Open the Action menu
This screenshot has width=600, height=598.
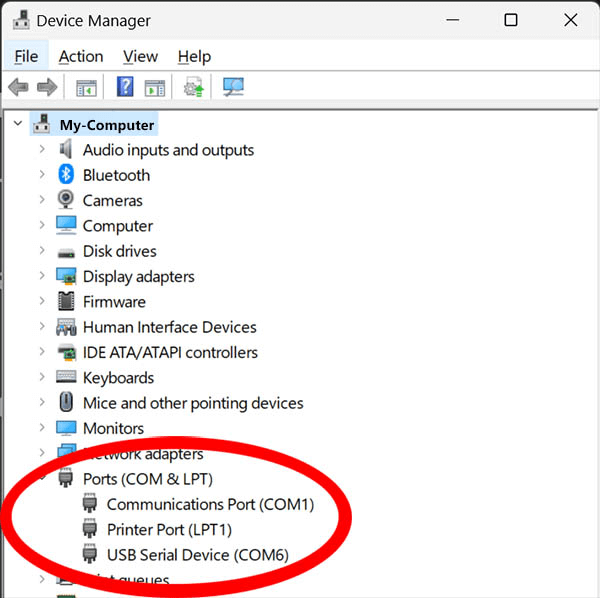pyautogui.click(x=81, y=57)
